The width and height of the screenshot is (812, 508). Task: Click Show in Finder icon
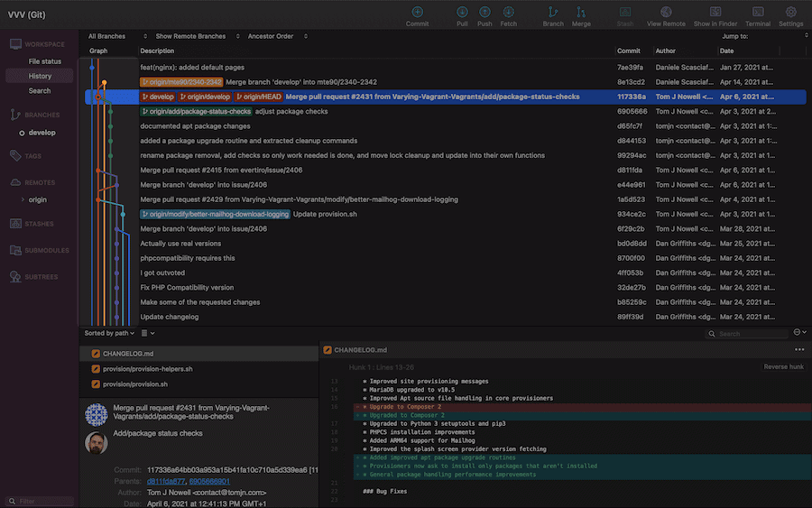tap(715, 13)
